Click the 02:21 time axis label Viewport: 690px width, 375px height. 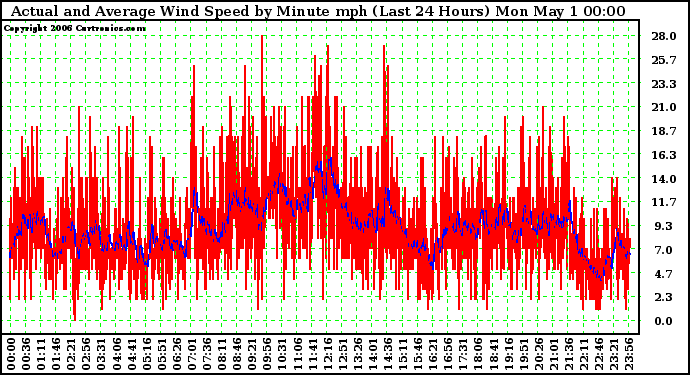71,354
